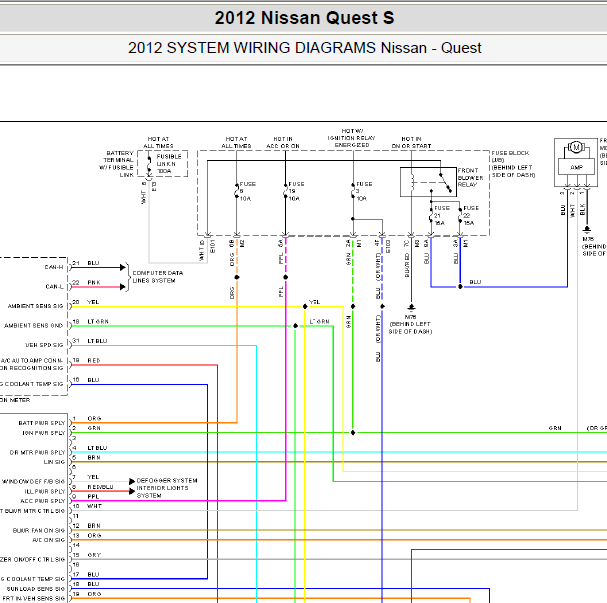Image resolution: width=607 pixels, height=603 pixels.
Task: Select the AMP box in the motor module
Action: (576, 167)
